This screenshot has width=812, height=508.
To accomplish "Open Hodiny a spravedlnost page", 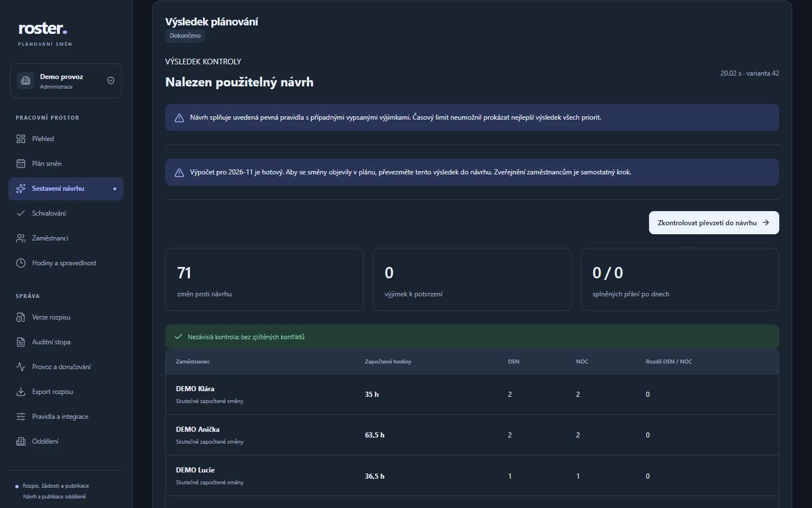I will pos(66,263).
